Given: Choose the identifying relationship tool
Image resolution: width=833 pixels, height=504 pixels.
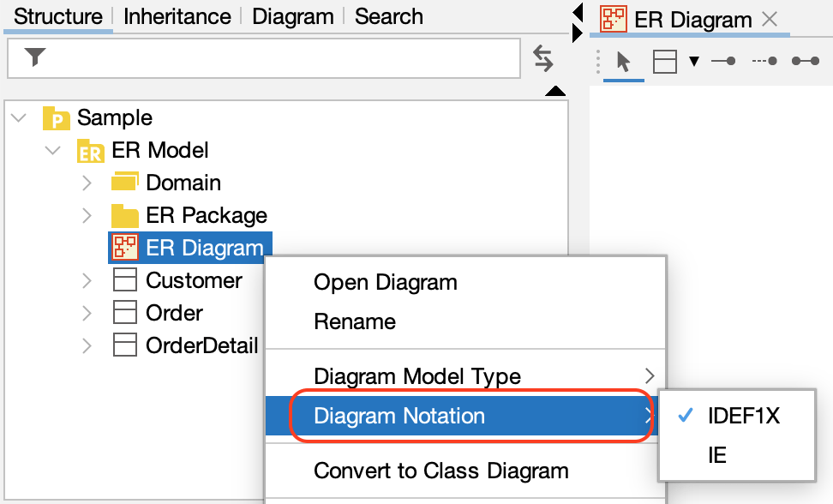Looking at the screenshot, I should click(x=722, y=62).
